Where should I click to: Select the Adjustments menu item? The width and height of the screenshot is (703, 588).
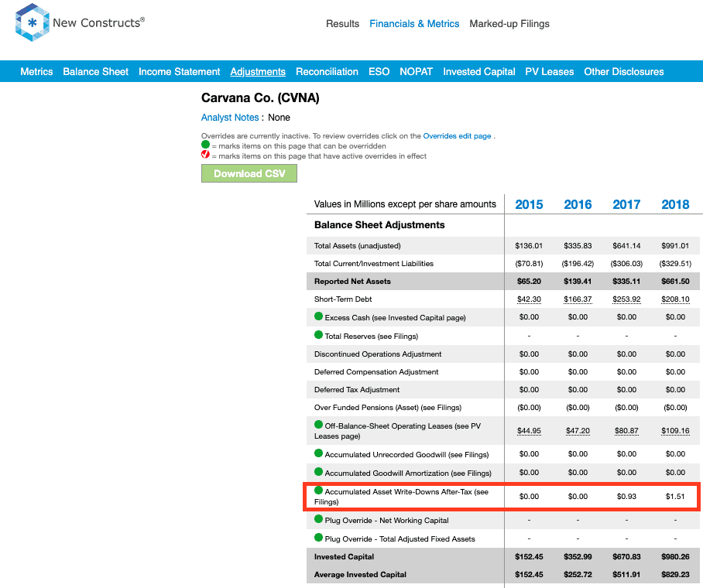coord(258,72)
